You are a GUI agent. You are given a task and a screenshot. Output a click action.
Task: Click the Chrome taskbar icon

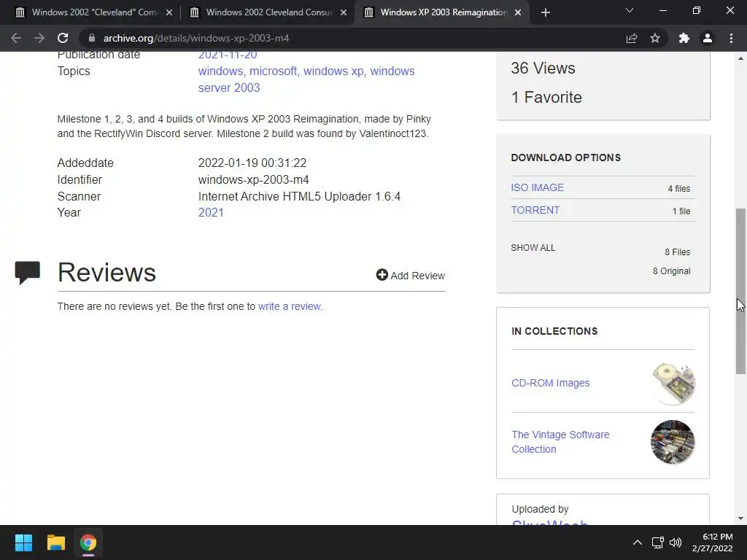88,542
